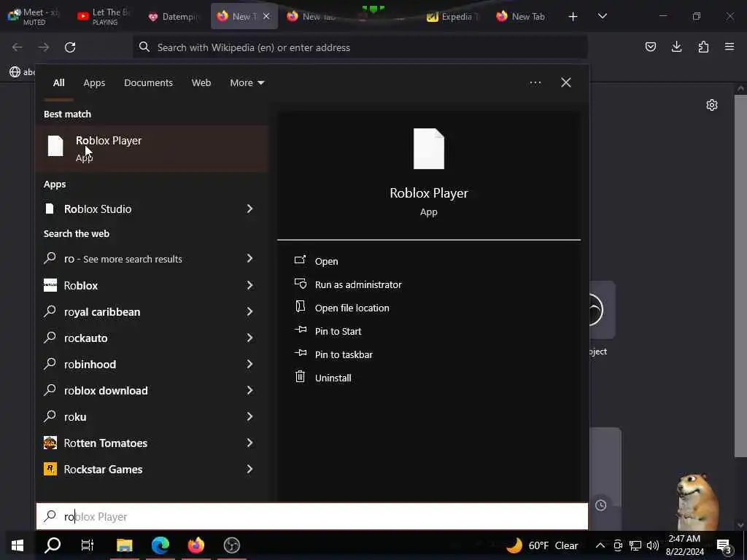Click Firefox address bar search field

click(360, 47)
